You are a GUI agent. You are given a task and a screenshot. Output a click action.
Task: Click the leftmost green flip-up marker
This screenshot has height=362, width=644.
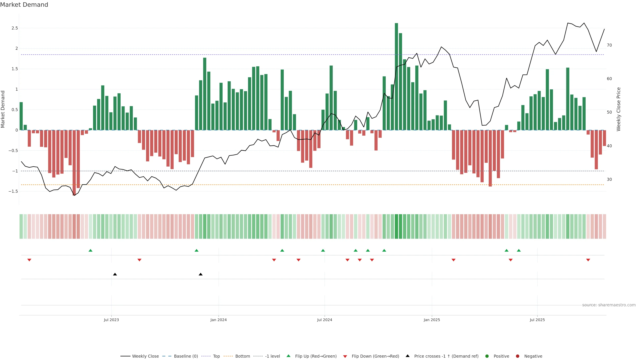point(91,250)
